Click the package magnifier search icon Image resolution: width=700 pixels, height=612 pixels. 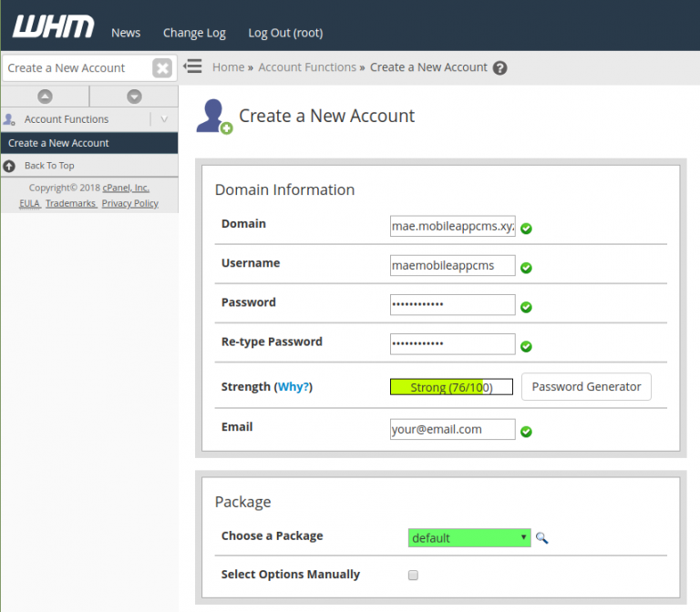[x=542, y=538]
